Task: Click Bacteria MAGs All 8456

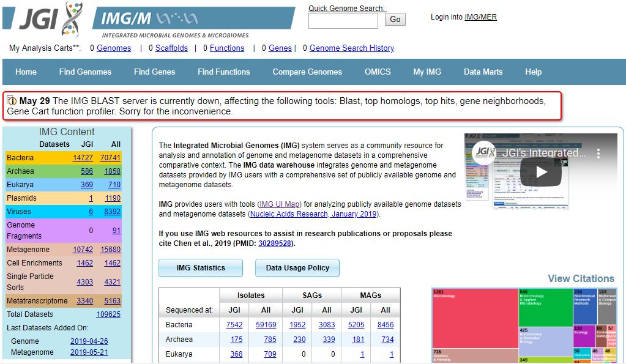Action: 386,325
